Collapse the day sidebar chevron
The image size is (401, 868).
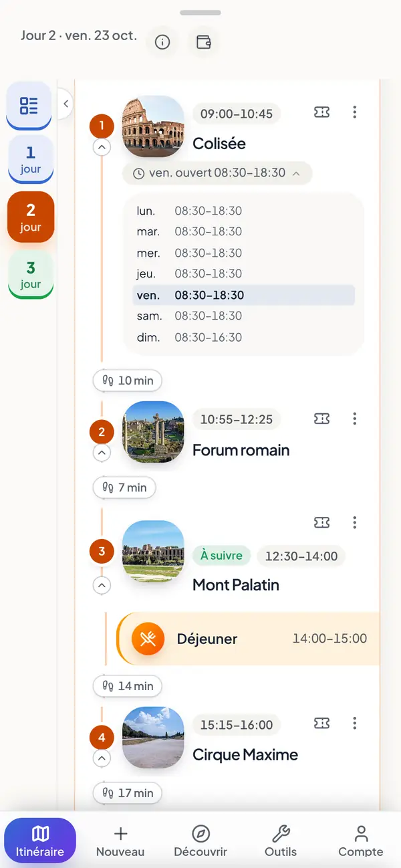[65, 104]
